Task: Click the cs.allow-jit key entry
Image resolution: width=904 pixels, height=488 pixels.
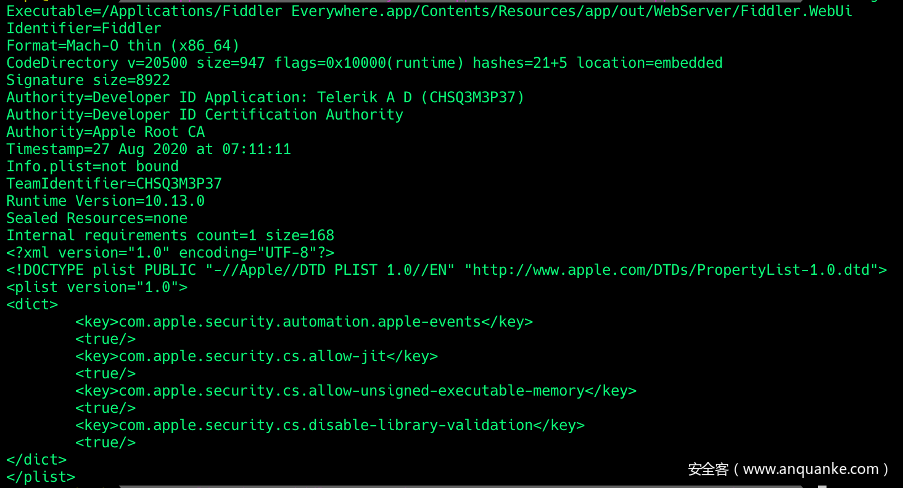Action: [256, 356]
